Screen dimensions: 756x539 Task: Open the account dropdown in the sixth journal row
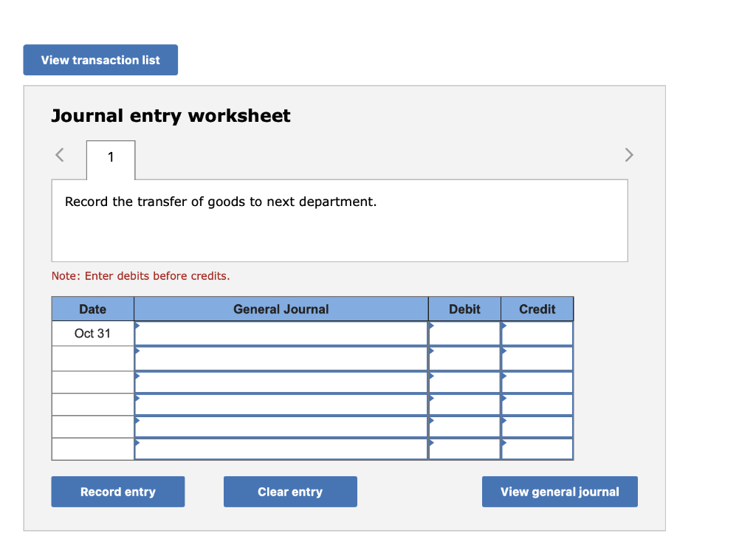(137, 441)
